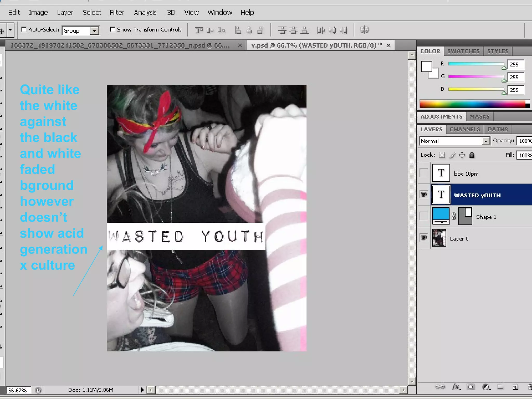Add a layer mask
This screenshot has height=399, width=532.
point(470,387)
